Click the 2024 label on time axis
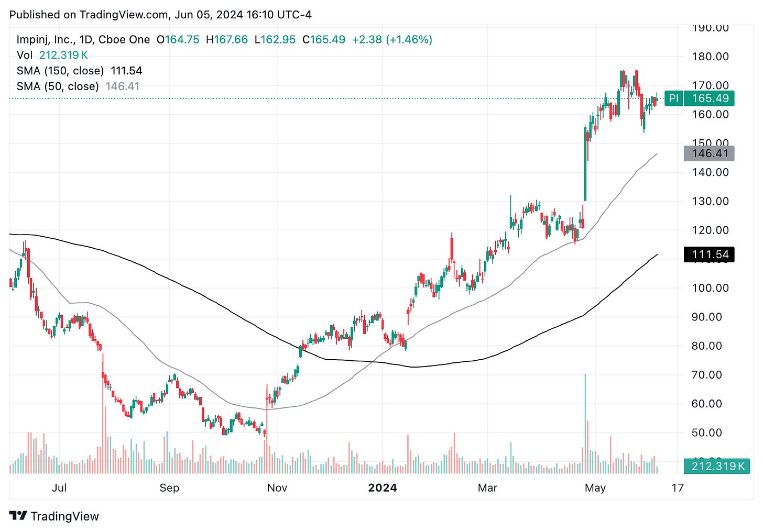Screen dimensions: 763x532 (383, 488)
